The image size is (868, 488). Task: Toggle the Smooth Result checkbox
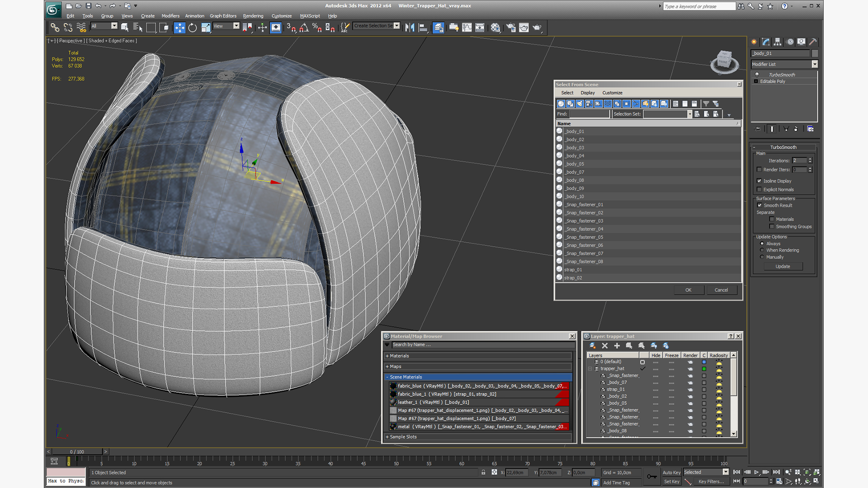(x=759, y=205)
